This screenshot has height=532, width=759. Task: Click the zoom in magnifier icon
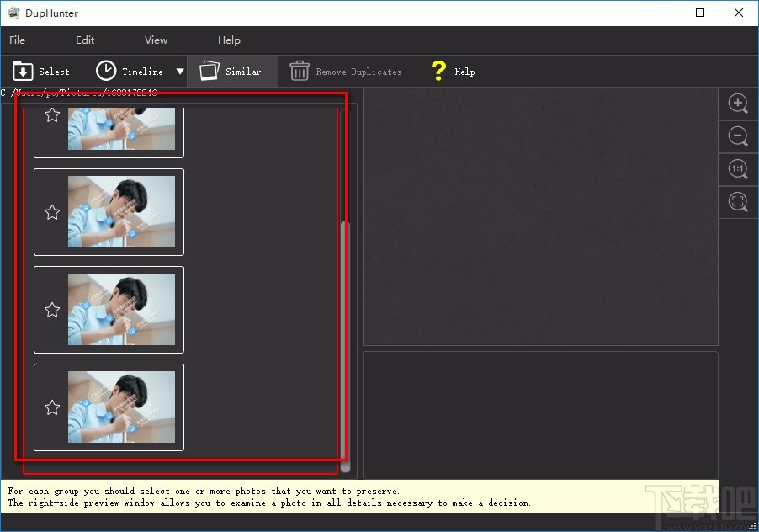coord(738,104)
